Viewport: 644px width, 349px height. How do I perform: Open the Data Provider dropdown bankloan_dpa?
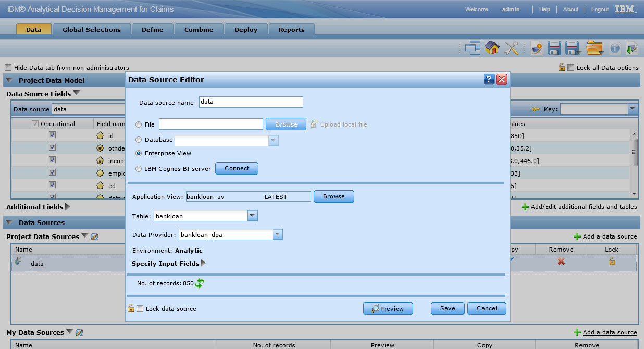[x=278, y=234]
